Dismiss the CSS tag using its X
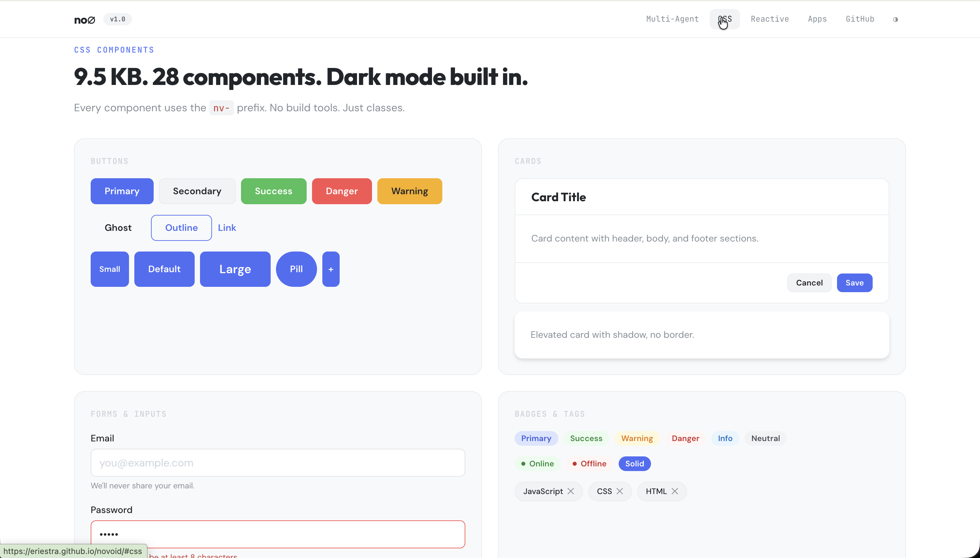 coord(620,491)
